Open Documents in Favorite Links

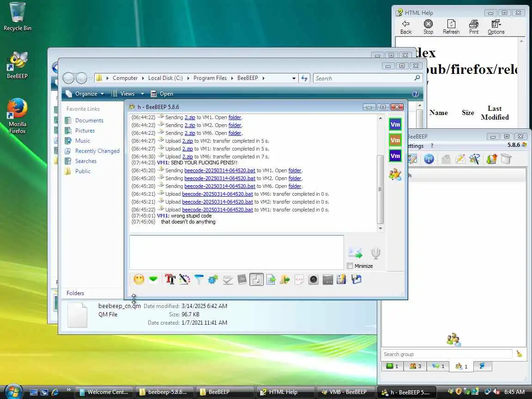[89, 121]
